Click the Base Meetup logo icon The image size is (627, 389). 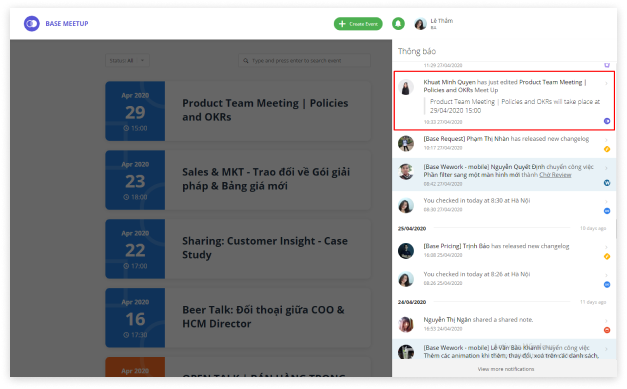32,24
